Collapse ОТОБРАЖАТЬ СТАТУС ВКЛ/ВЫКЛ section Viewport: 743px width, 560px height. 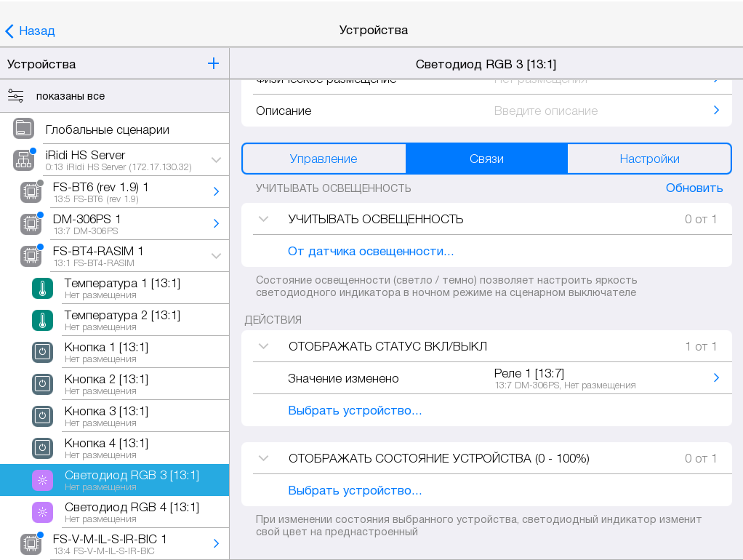coord(264,346)
